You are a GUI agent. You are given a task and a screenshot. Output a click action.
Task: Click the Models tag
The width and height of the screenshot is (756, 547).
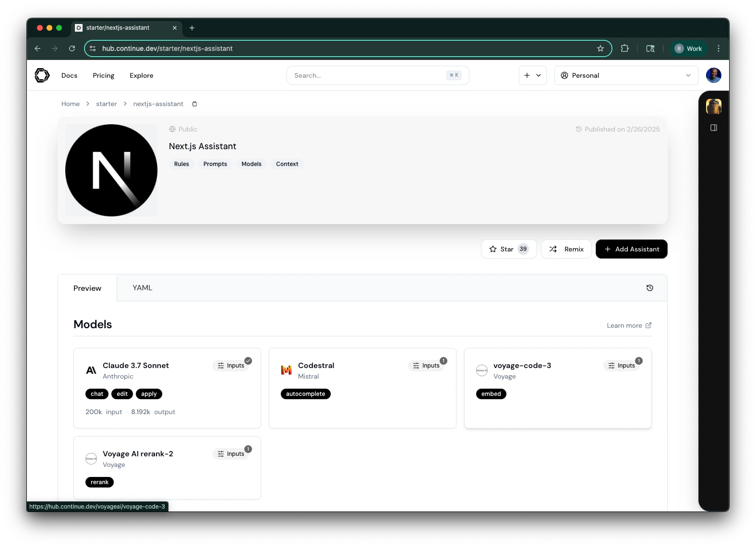click(x=252, y=164)
